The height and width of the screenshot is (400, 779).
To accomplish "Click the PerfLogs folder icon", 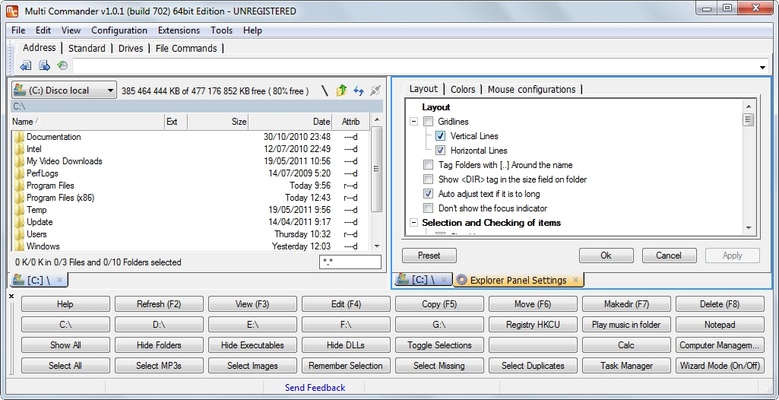I will coord(19,173).
